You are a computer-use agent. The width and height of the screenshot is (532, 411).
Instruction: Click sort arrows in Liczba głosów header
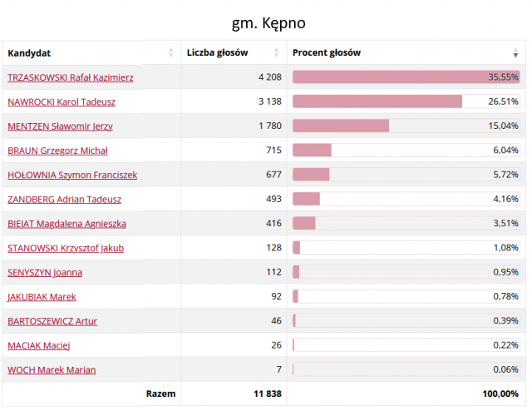tap(277, 52)
